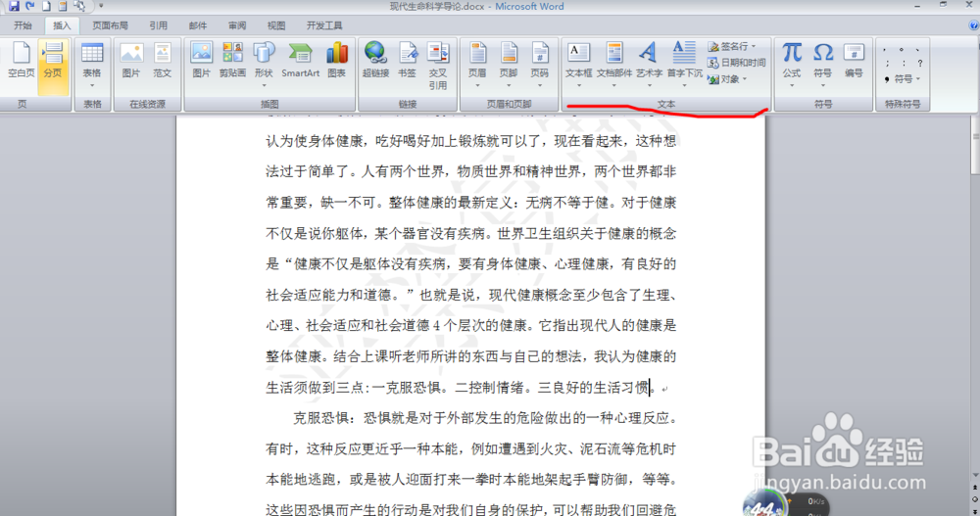Click text line starting 认为使身体健康
Screen dimensions: 980x516
(x=471, y=141)
